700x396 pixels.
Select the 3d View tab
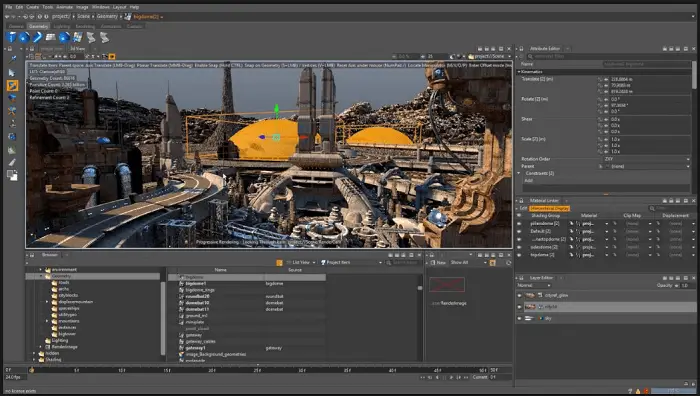click(x=77, y=49)
